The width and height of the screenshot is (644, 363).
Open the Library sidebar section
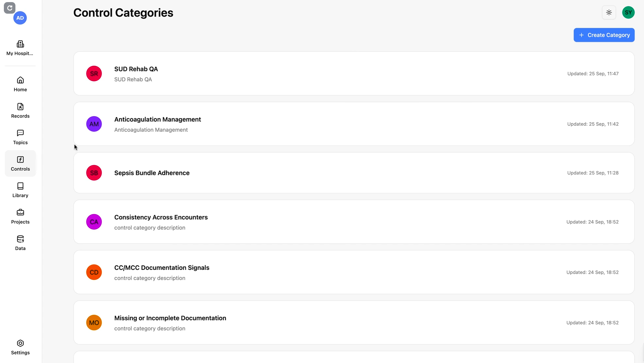20,190
